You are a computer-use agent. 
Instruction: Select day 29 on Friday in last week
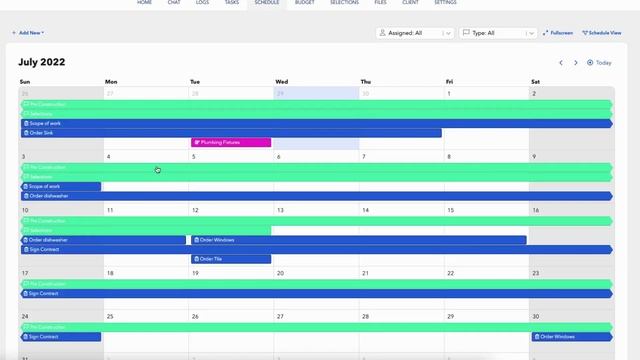[x=451, y=317]
